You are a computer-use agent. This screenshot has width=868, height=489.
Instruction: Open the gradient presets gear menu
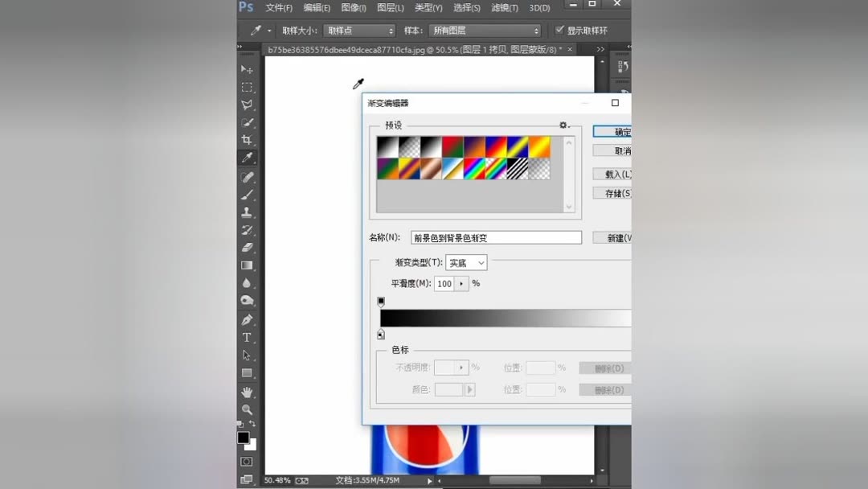pyautogui.click(x=563, y=125)
